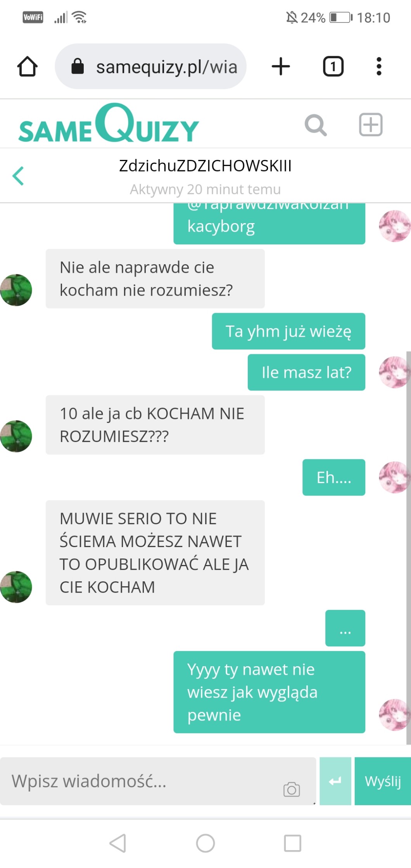Click the chat scrollbar on the right edge
The width and height of the screenshot is (411, 868).
click(x=408, y=547)
